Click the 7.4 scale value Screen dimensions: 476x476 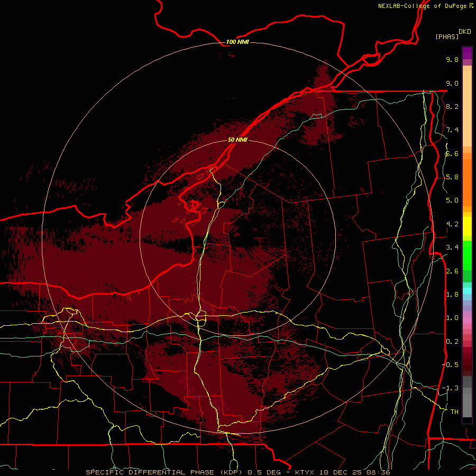pos(452,130)
